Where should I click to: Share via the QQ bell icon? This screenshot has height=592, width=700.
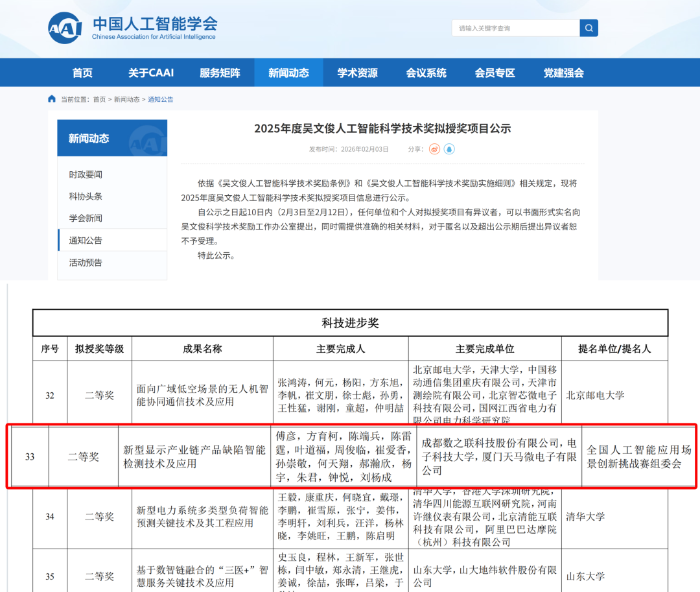449,149
